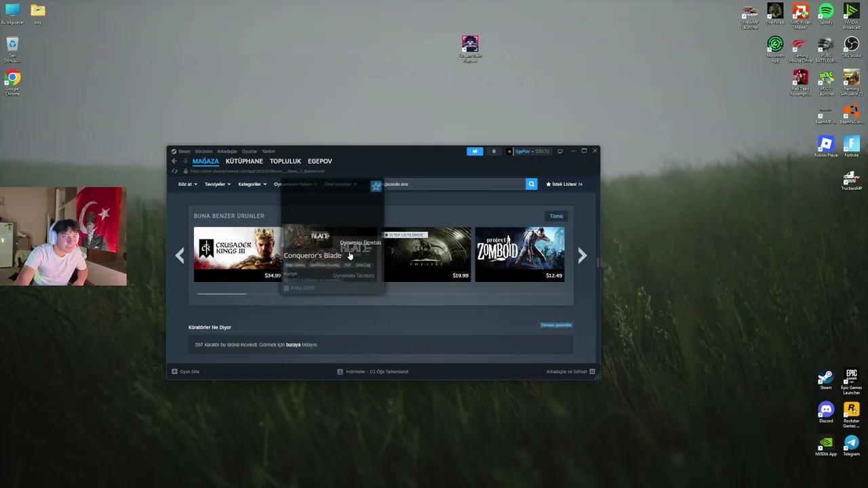Select the Gaming Mouse Driver shortcut
Image resolution: width=868 pixels, height=488 pixels.
[x=800, y=49]
